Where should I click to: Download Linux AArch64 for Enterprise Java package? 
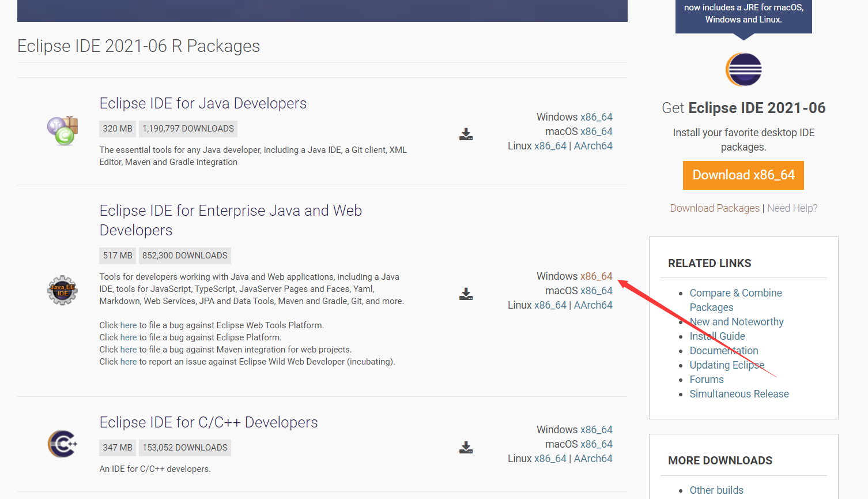click(593, 305)
